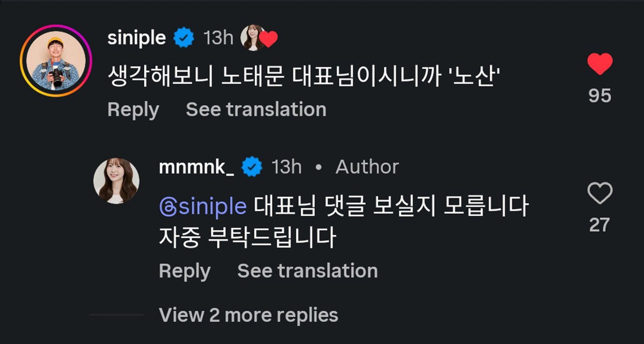Click mnmnk_'s blue verified badge
644x344 pixels.
252,167
